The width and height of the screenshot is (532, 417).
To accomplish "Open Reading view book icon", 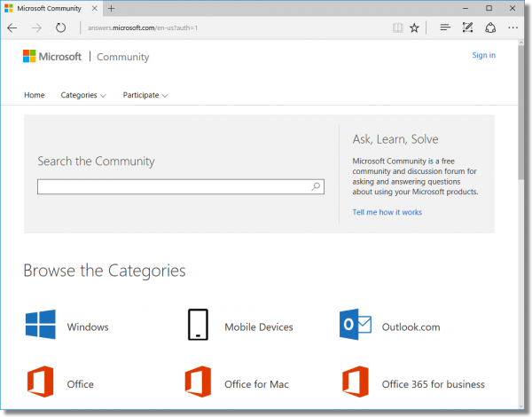I will [x=397, y=28].
